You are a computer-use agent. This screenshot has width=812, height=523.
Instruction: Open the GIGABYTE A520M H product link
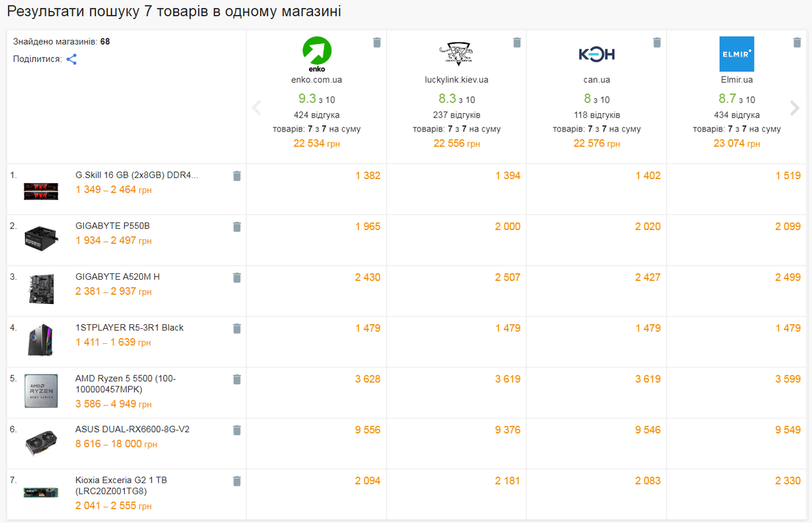[118, 277]
